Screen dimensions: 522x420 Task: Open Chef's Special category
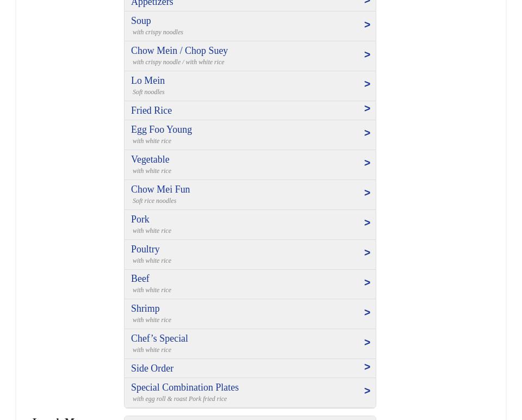159,338
